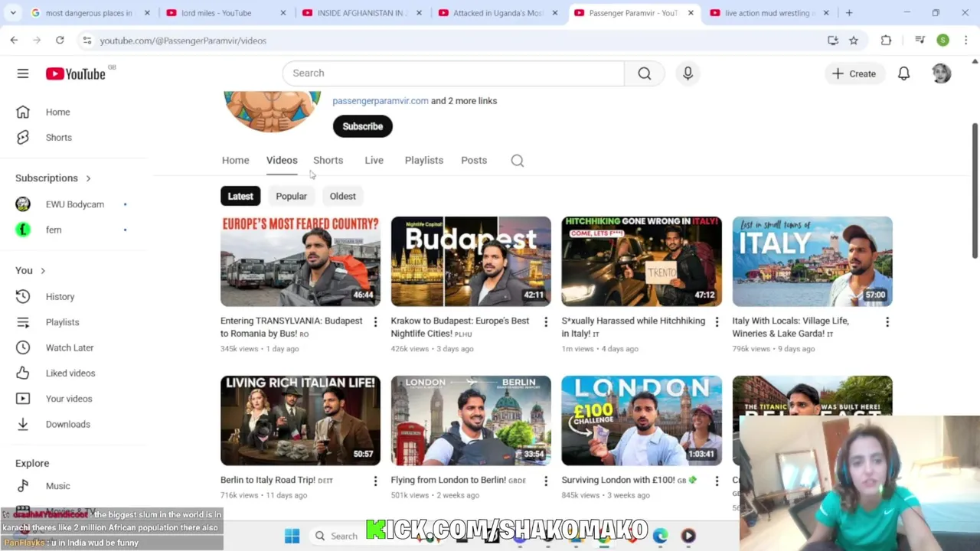The width and height of the screenshot is (980, 551).
Task: Open install app icon in address bar
Action: coord(833,41)
